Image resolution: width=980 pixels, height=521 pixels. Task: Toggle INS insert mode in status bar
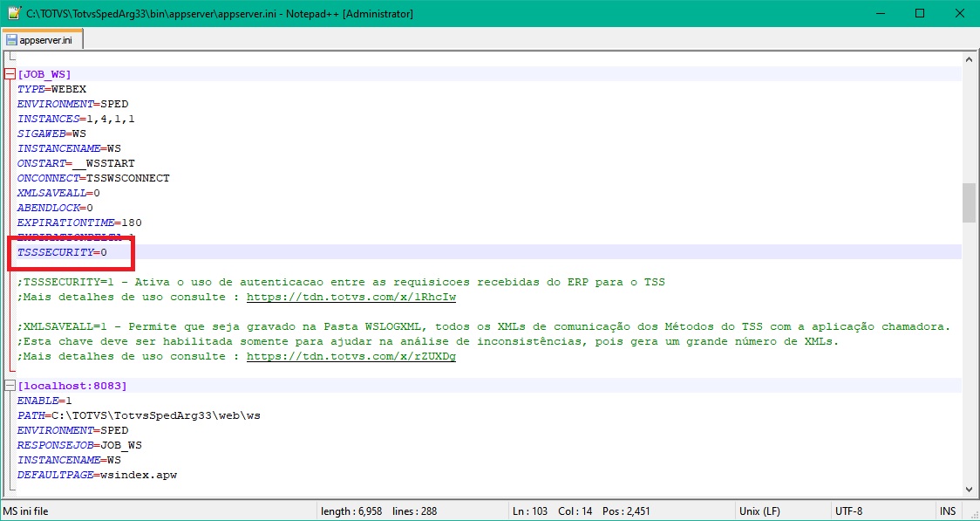tap(948, 511)
